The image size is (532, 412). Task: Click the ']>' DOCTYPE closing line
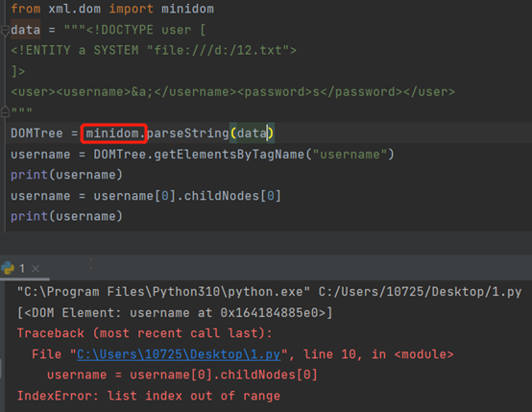(x=18, y=71)
